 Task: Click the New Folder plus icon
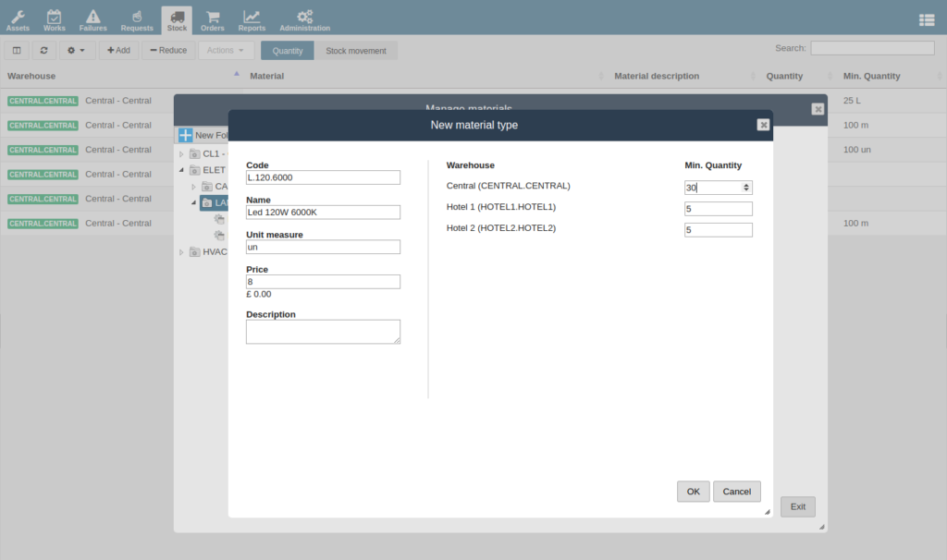click(x=185, y=135)
